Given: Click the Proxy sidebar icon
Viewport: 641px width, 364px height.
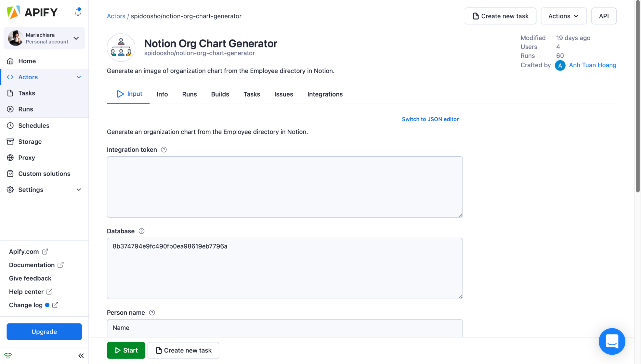Looking at the screenshot, I should (10, 157).
